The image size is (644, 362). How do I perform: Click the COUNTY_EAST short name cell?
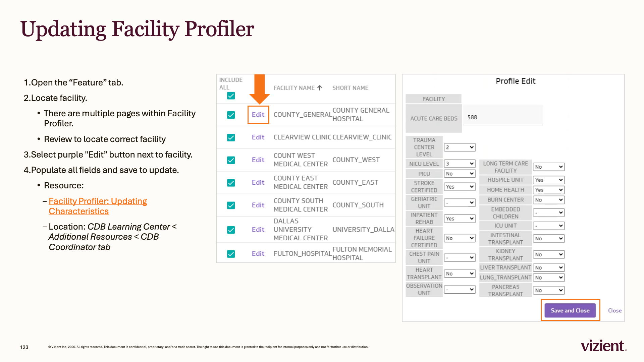point(355,182)
